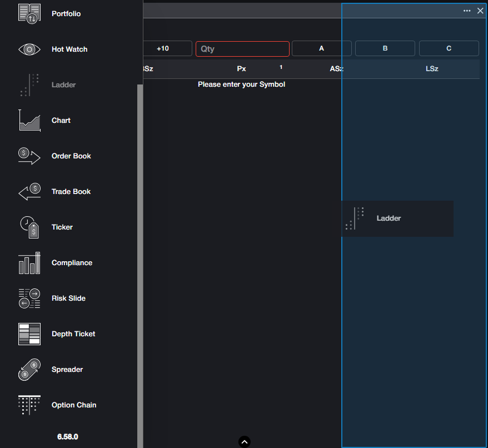
Task: Open the Compliance bar chart icon
Action: pos(29,263)
